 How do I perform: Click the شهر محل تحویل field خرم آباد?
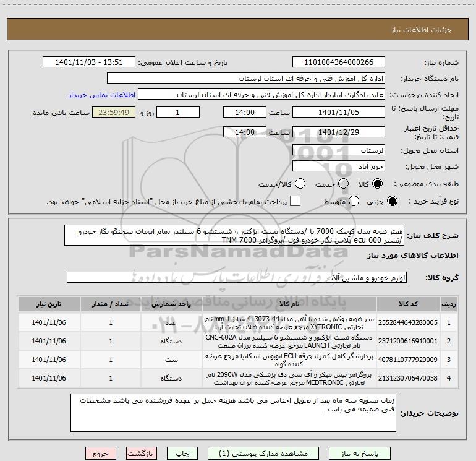(339, 166)
